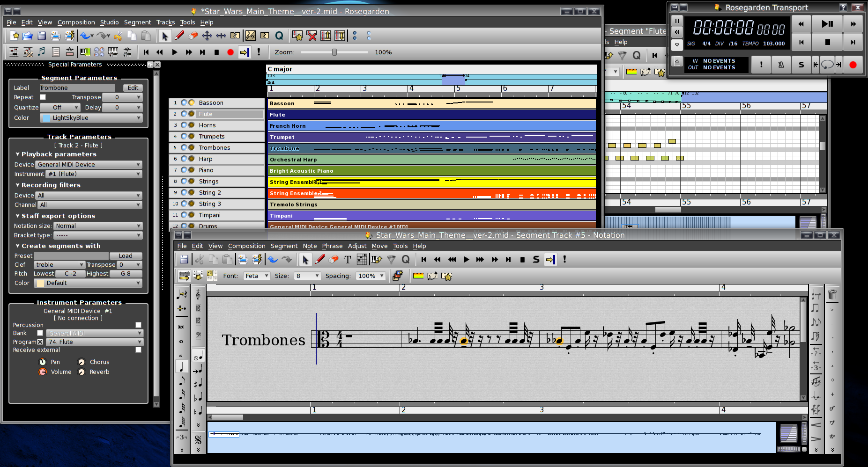868x467 pixels.
Task: Click the red record button in Rosegarden Transport
Action: coord(853,65)
